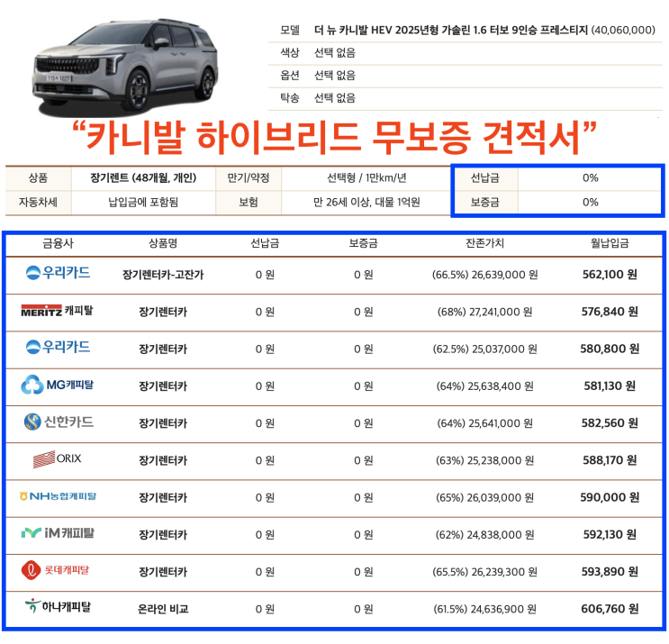Click the 월납입금 column header
669x644 pixels.
pos(610,243)
